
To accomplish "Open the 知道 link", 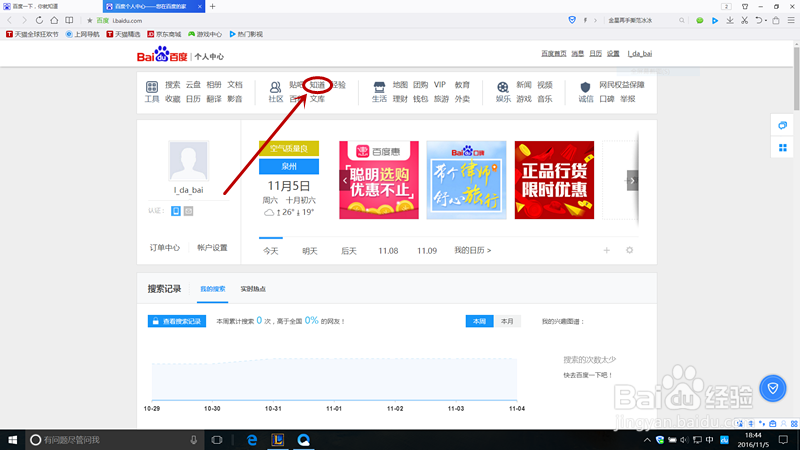I will [317, 85].
